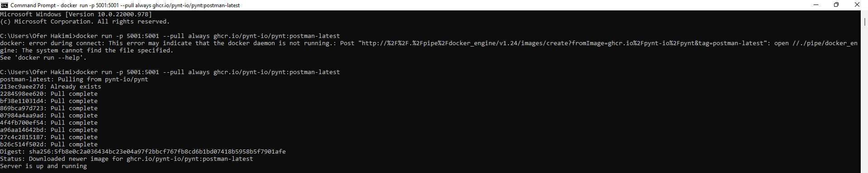The height and width of the screenshot is (173, 868).
Task: Click the 'Server is up and running' line
Action: coord(43,166)
